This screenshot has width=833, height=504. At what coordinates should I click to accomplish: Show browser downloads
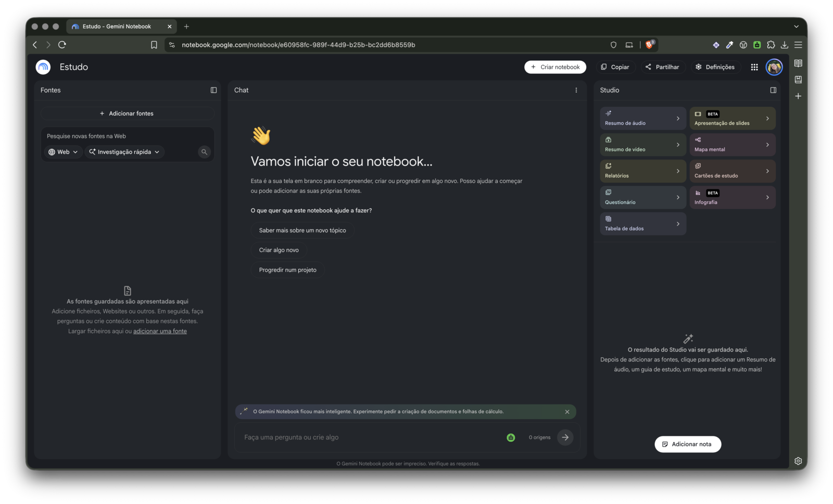[785, 45]
